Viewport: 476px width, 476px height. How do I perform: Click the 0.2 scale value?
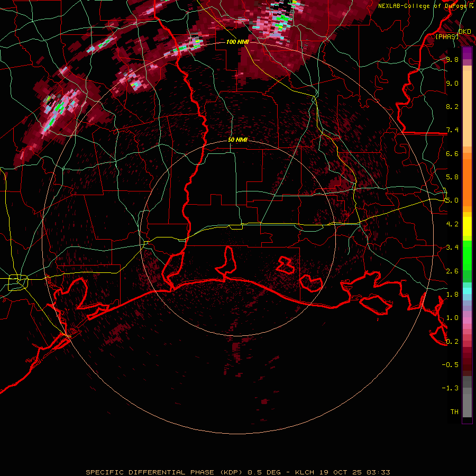coord(452,342)
